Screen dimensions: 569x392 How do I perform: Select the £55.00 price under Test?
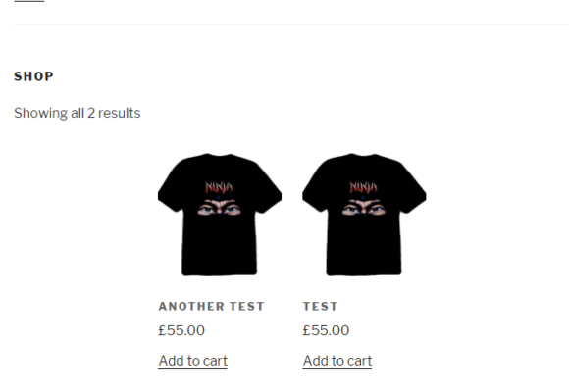[x=326, y=330]
